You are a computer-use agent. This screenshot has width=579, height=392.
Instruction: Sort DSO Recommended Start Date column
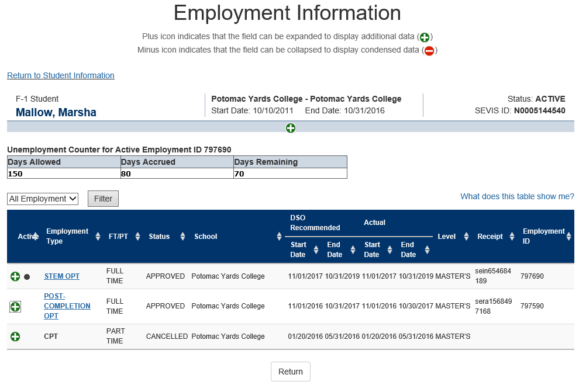316,249
